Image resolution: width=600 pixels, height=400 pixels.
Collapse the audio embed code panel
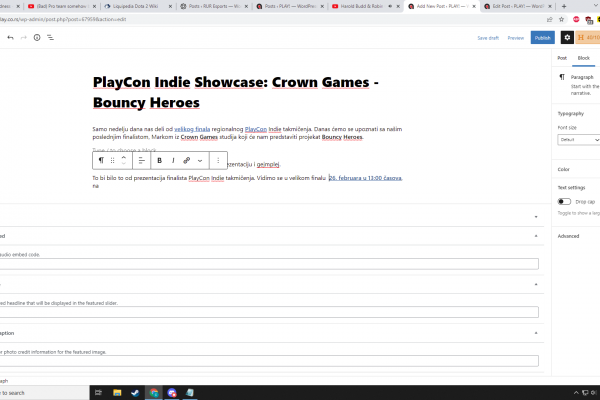pyautogui.click(x=536, y=236)
